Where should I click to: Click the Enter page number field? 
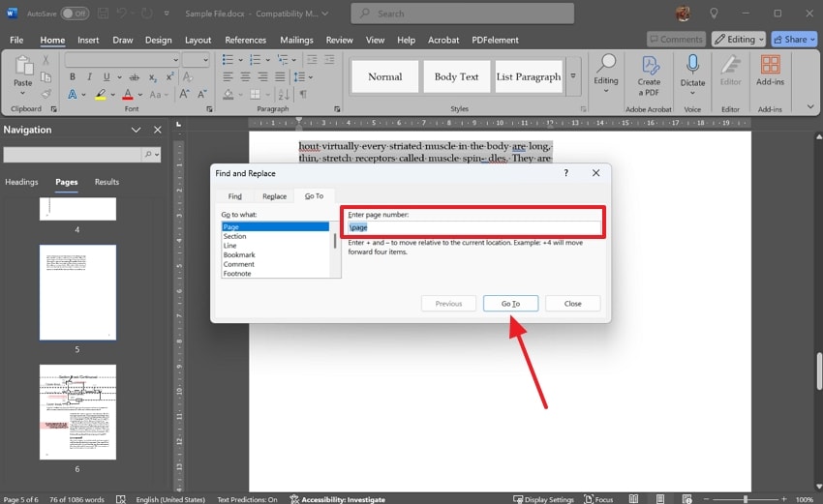tap(474, 227)
